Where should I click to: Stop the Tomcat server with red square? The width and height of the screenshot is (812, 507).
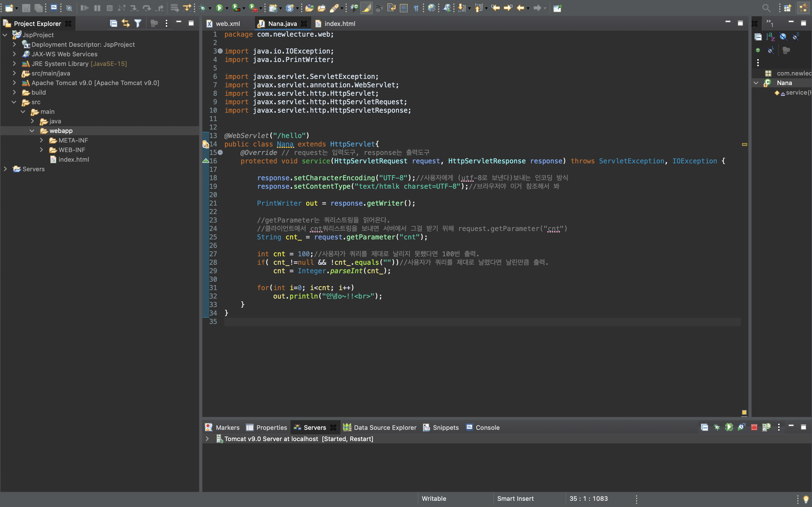point(754,427)
